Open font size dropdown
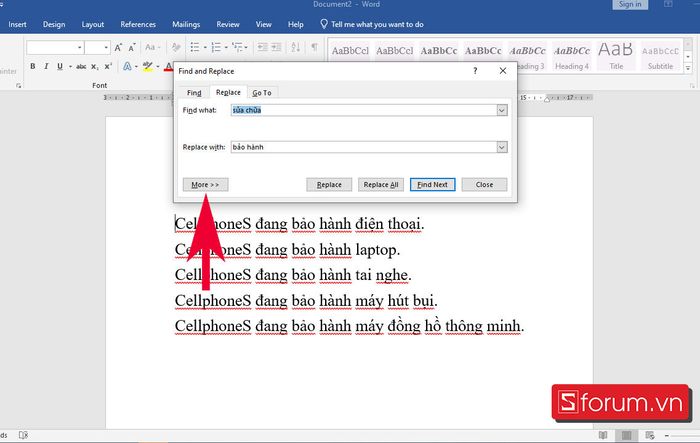Image resolution: width=700 pixels, height=443 pixels. (106, 47)
